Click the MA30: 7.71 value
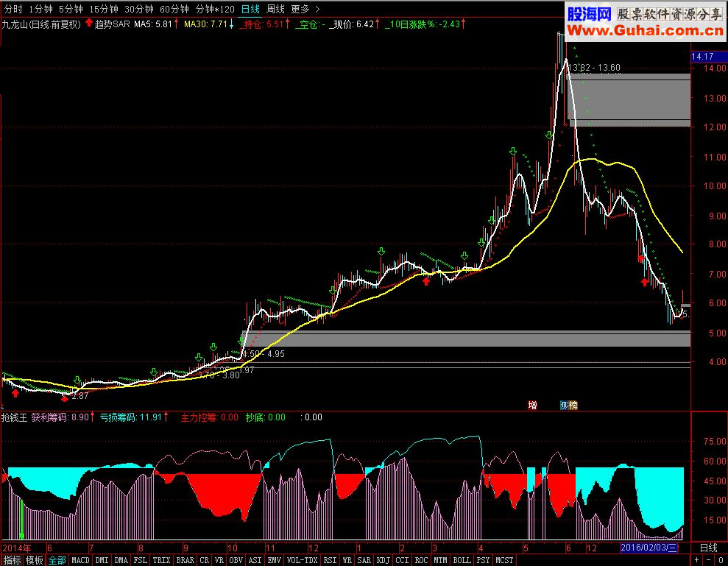 (x=205, y=24)
